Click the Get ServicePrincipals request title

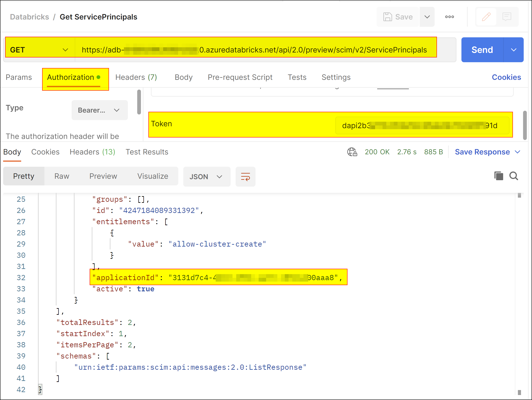[x=98, y=17]
